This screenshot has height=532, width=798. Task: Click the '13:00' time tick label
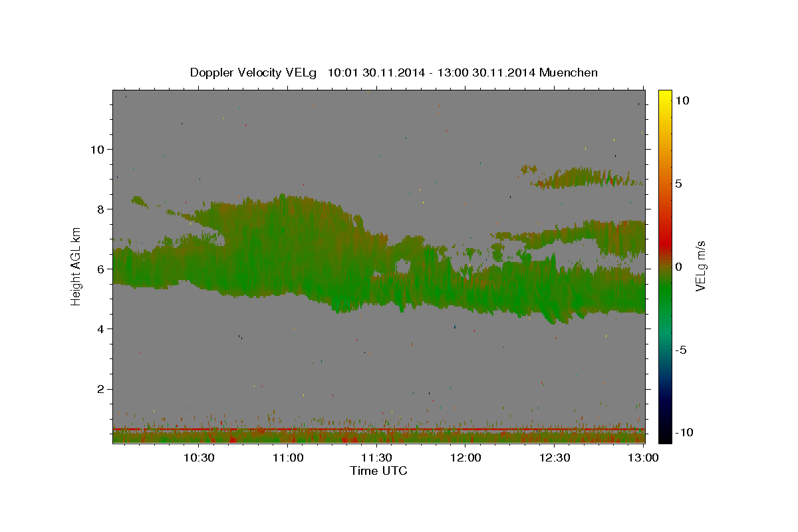point(643,458)
